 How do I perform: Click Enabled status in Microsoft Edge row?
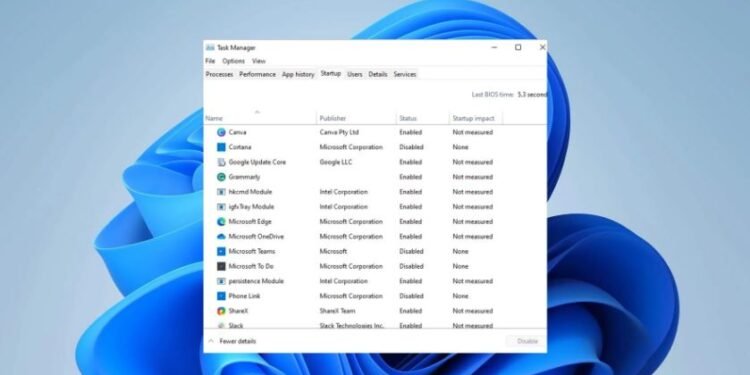click(411, 221)
